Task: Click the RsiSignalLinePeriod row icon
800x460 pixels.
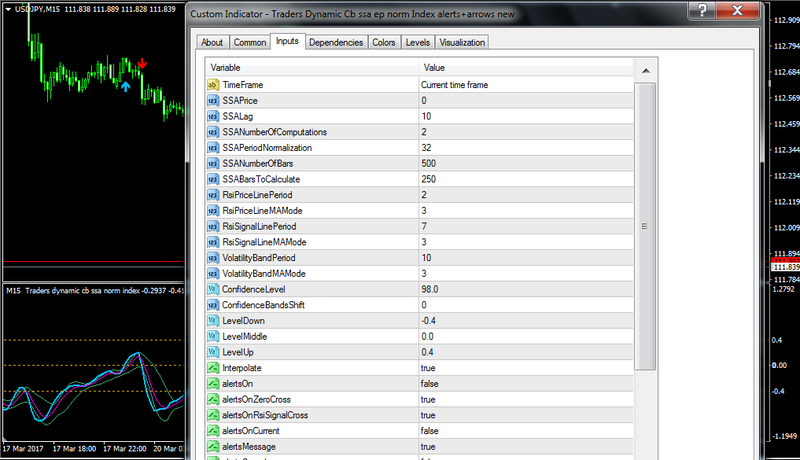Action: click(x=213, y=226)
